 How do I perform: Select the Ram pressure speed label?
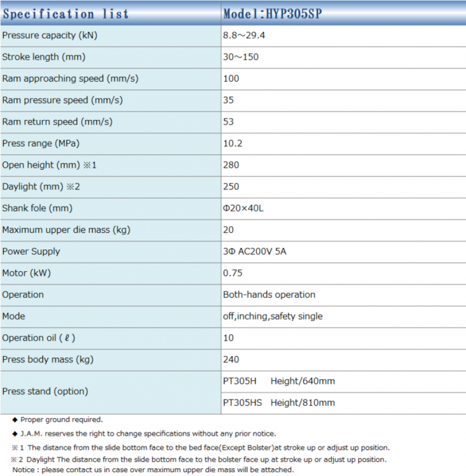click(62, 100)
